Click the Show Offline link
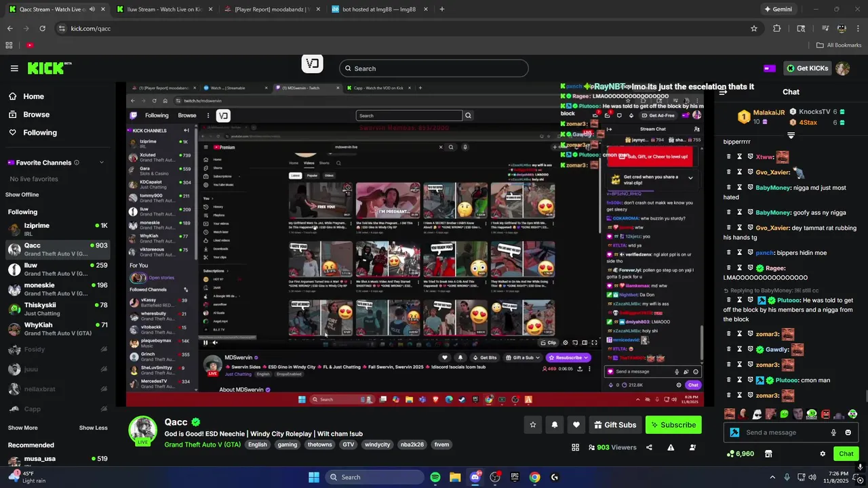This screenshot has height=488, width=868. pos(22,195)
